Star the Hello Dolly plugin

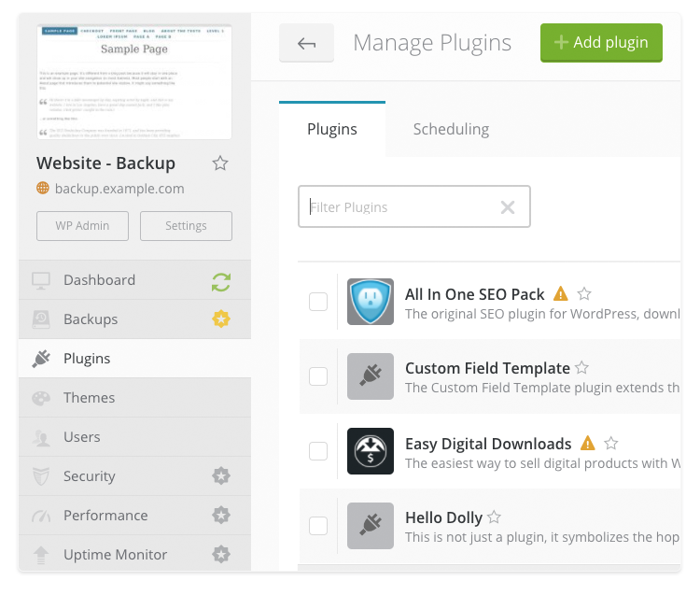pyautogui.click(x=494, y=517)
